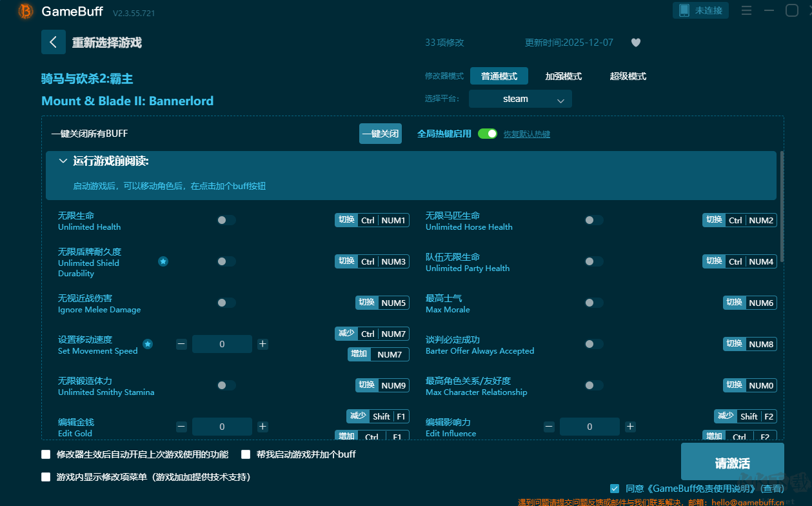Viewport: 812px width, 506px height.
Task: Click Ctrl NUM2 hotkey for Horse Health
Action: [x=740, y=220]
